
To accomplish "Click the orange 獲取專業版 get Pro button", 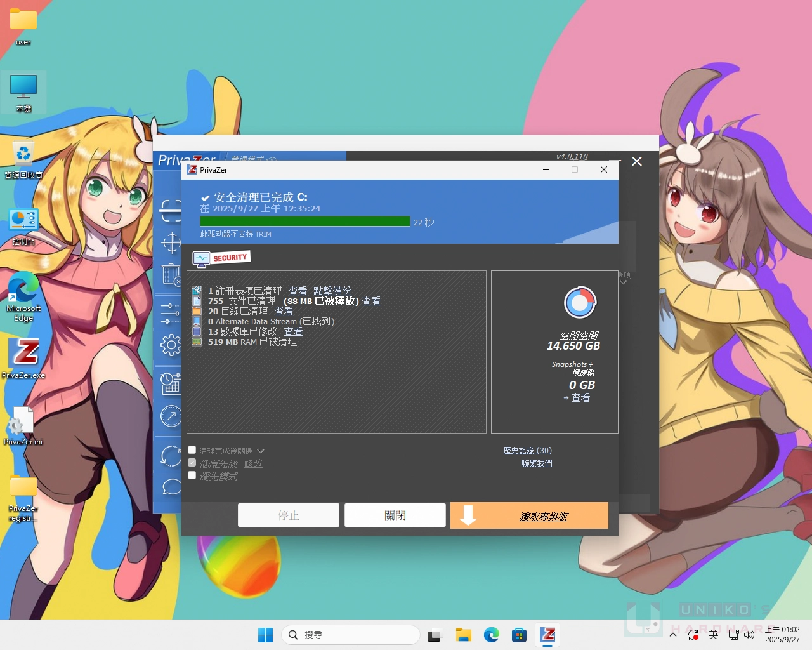I will (529, 515).
